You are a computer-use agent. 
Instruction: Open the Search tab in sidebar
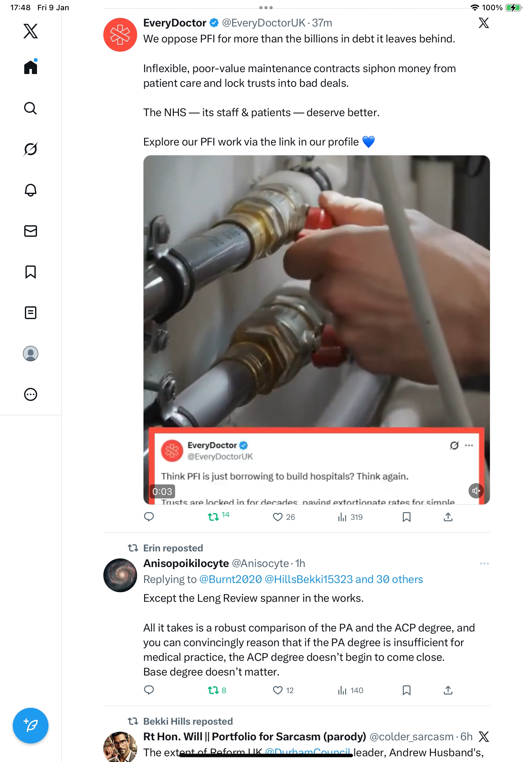pos(31,108)
